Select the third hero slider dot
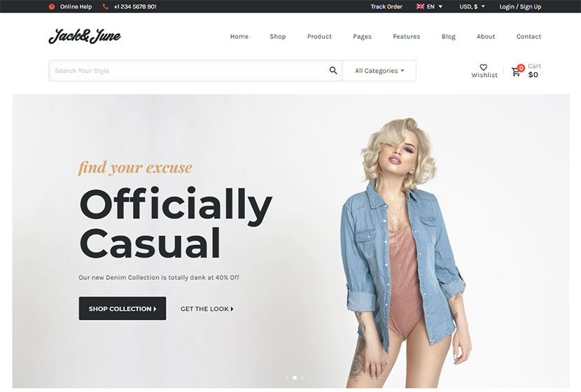581x392 pixels. (x=302, y=377)
